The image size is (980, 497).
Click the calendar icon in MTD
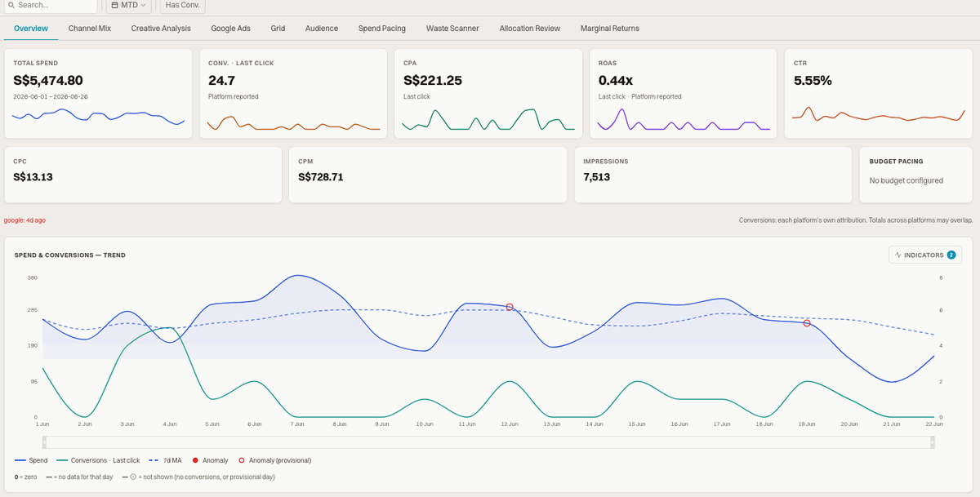115,5
